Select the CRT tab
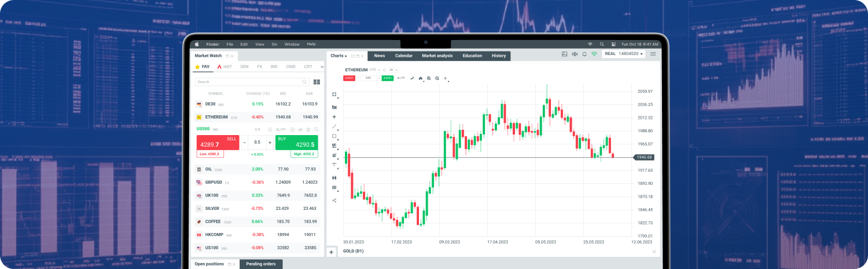 coord(308,67)
